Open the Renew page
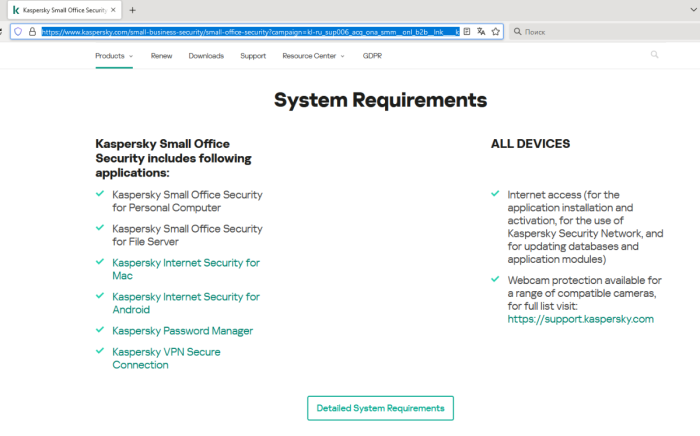Viewport: 700px width, 436px height. click(161, 56)
